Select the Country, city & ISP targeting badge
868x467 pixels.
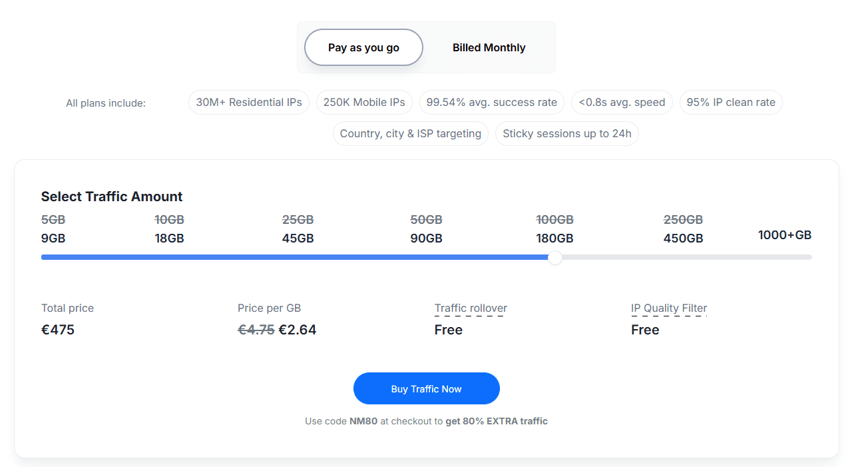coord(410,133)
